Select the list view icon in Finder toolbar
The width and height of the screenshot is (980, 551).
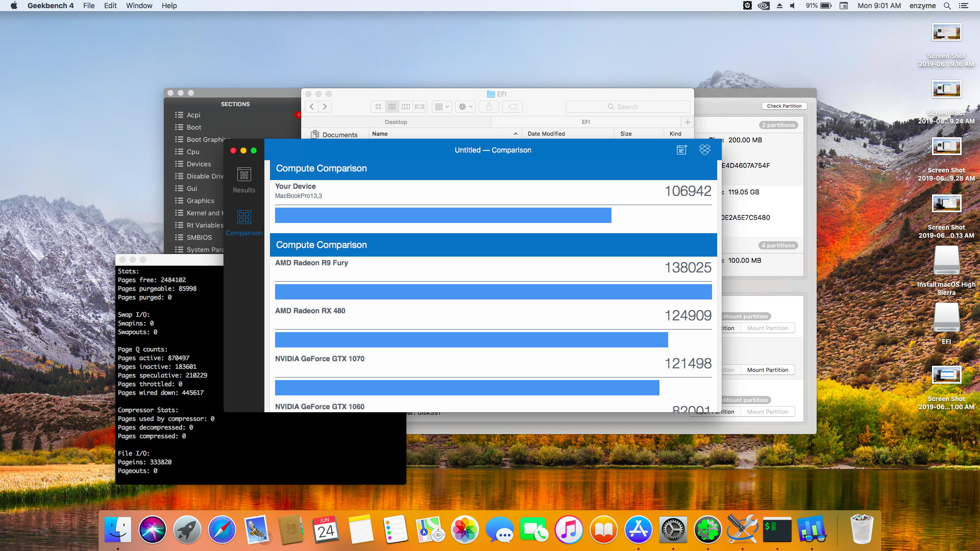[393, 106]
